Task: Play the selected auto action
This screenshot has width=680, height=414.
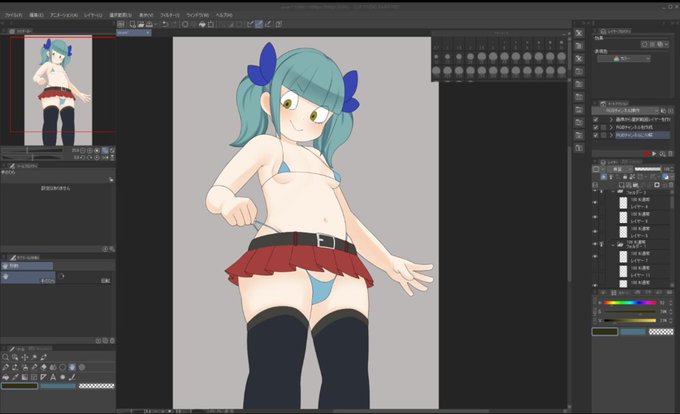Action: (654, 153)
